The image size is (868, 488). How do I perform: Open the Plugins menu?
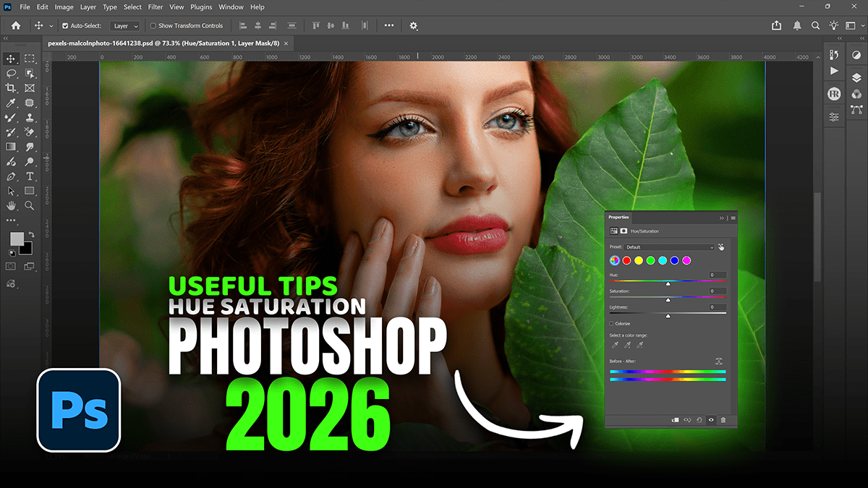click(201, 7)
